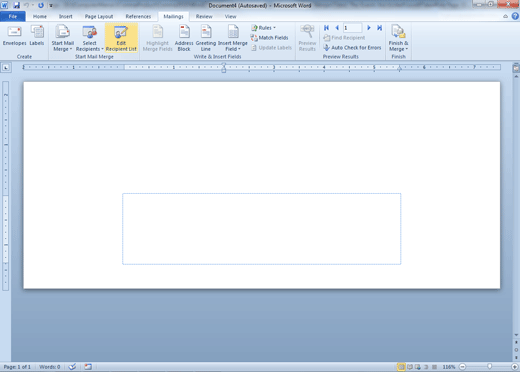Toggle the ruler view button
The width and height of the screenshot is (520, 372).
(x=516, y=68)
